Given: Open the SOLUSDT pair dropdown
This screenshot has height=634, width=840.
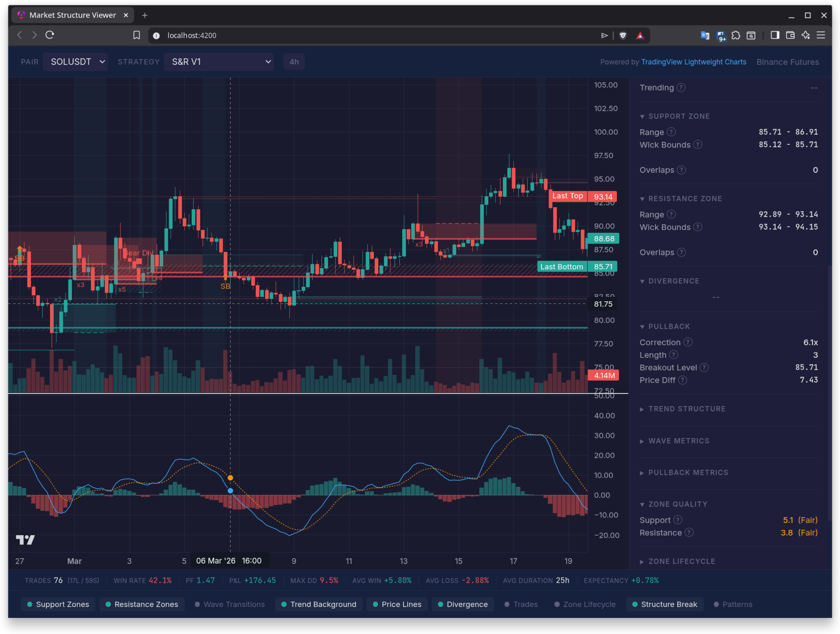Looking at the screenshot, I should pos(75,62).
